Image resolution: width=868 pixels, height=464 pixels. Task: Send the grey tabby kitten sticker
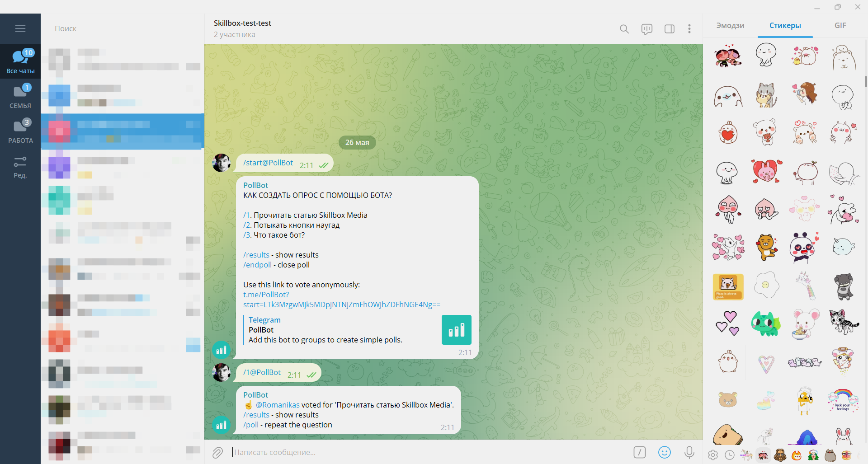(844, 322)
